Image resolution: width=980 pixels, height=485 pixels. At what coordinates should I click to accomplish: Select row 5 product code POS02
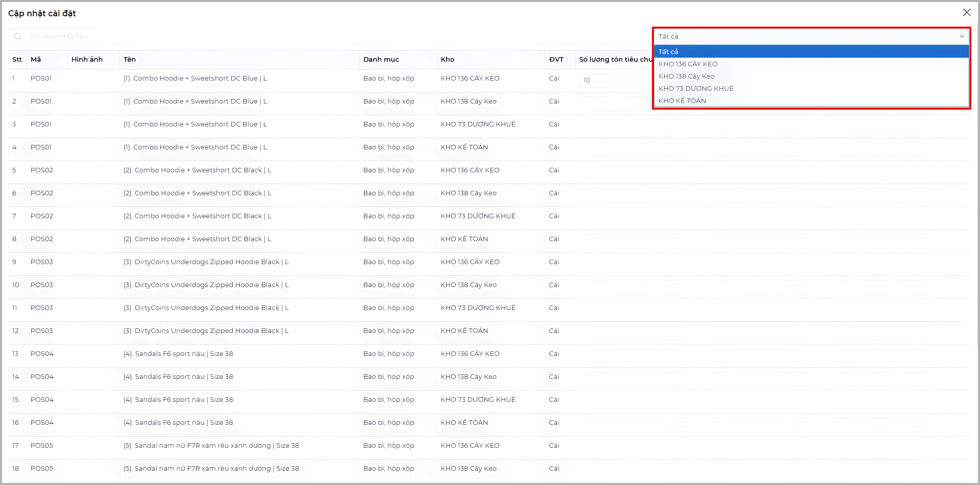[42, 170]
